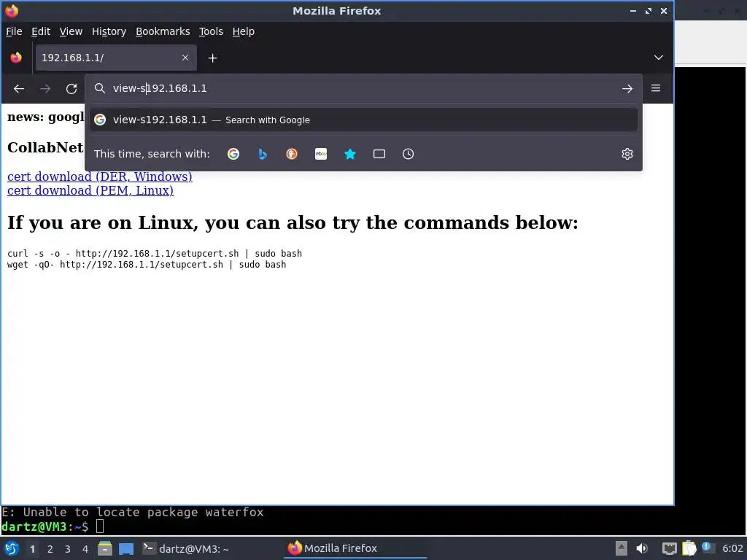The height and width of the screenshot is (560, 747).
Task: Select the 192.168.1.1/ browser tab
Action: click(116, 58)
